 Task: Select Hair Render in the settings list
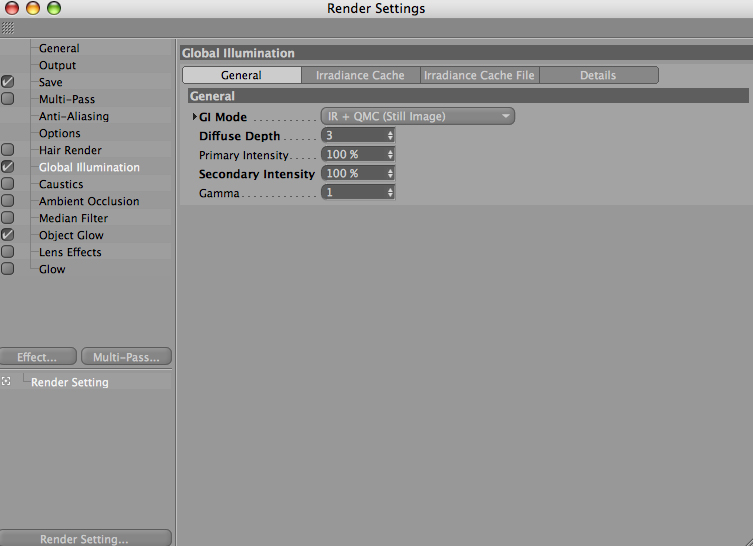pyautogui.click(x=70, y=150)
